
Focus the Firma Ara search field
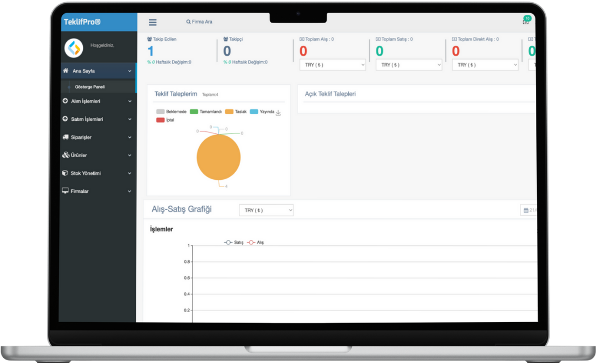202,22
